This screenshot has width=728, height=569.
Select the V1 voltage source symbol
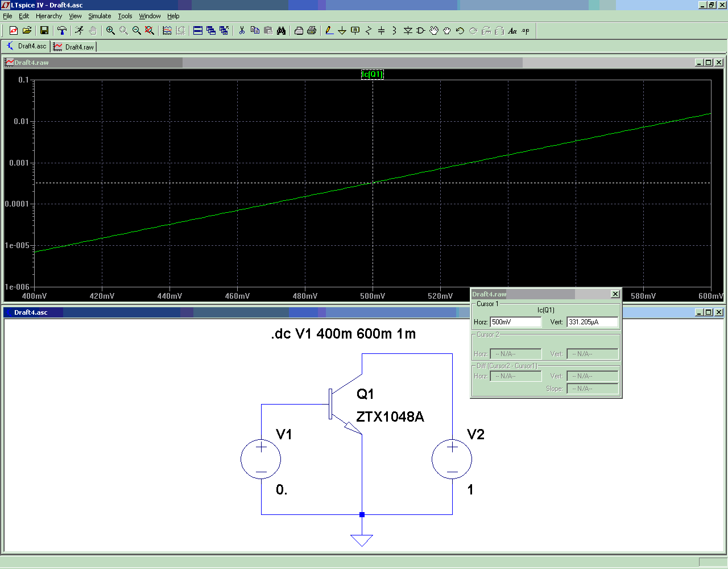261,459
